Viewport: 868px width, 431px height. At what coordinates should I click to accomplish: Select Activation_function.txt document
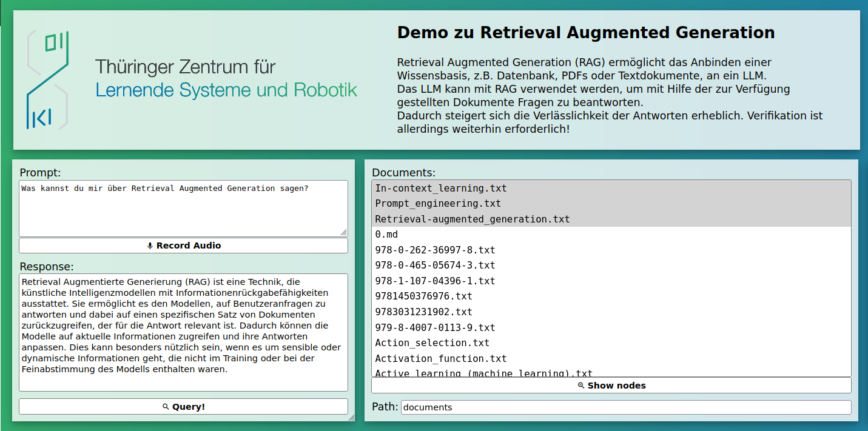tap(440, 359)
